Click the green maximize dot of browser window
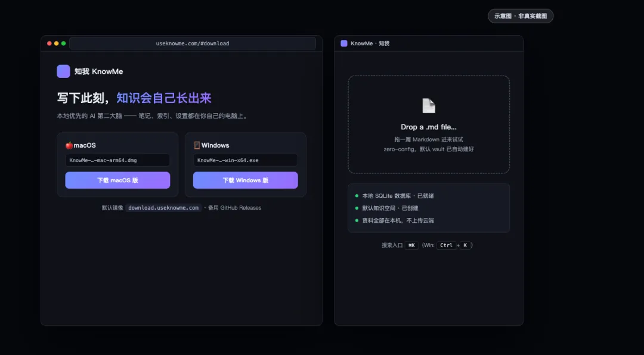Screen dimensions: 644x355 pyautogui.click(x=63, y=43)
